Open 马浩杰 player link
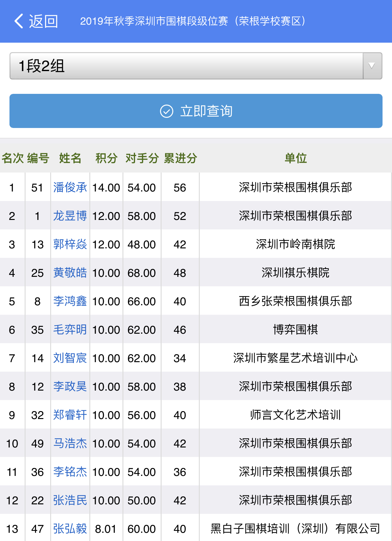This screenshot has height=541, width=392. coord(70,443)
